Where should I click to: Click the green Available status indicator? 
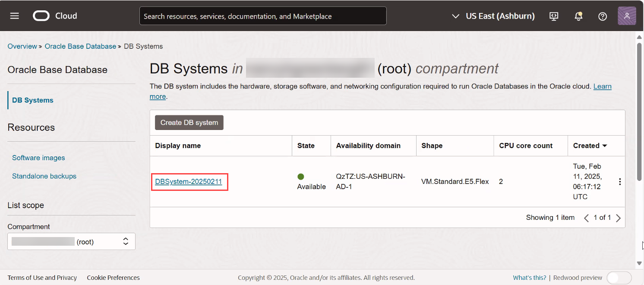(301, 177)
